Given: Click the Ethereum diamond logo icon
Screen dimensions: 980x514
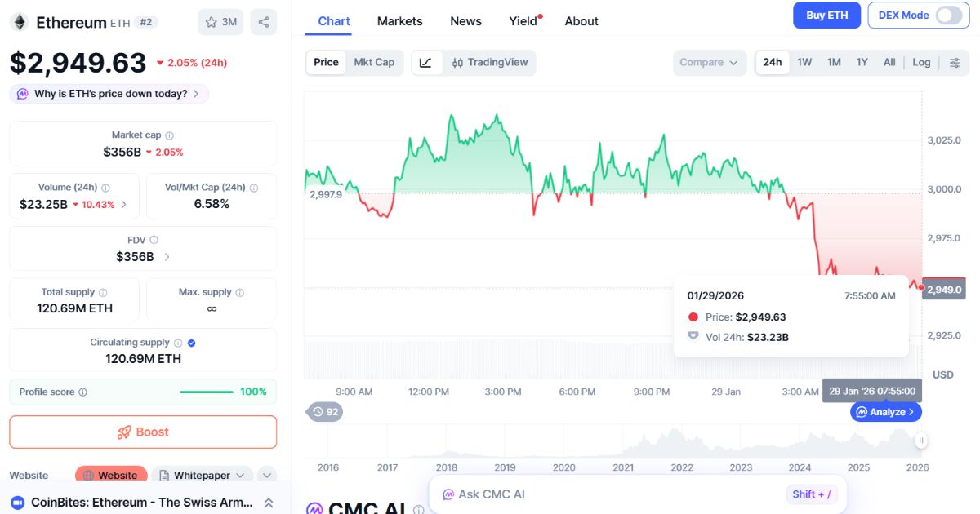Looking at the screenshot, I should click(19, 22).
